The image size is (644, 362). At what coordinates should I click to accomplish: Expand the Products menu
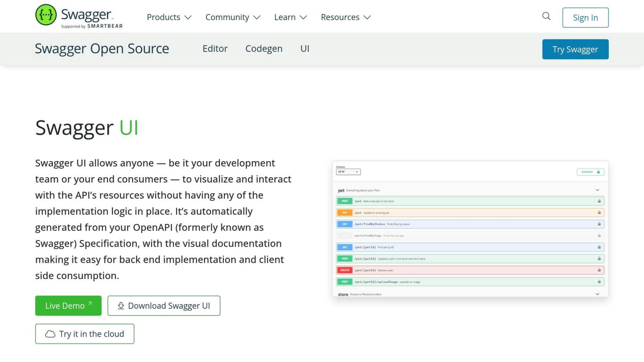click(169, 17)
